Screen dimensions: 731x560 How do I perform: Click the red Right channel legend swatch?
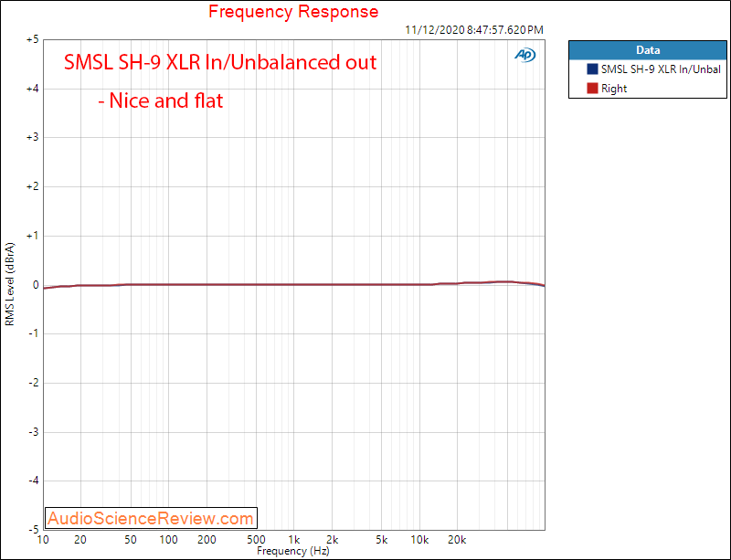pos(592,88)
